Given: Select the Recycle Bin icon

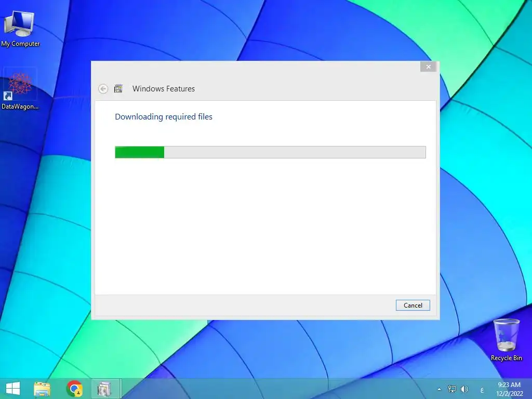Looking at the screenshot, I should 506,340.
